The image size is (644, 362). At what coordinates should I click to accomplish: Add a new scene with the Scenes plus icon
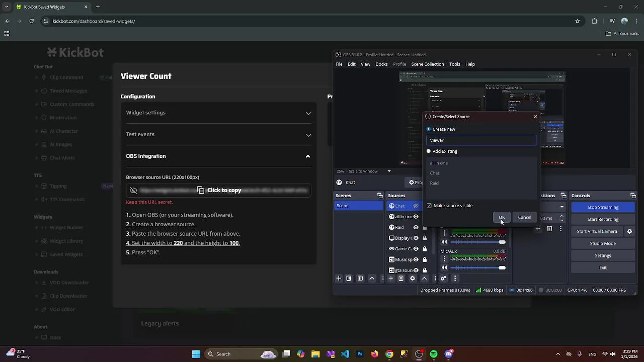tap(339, 278)
